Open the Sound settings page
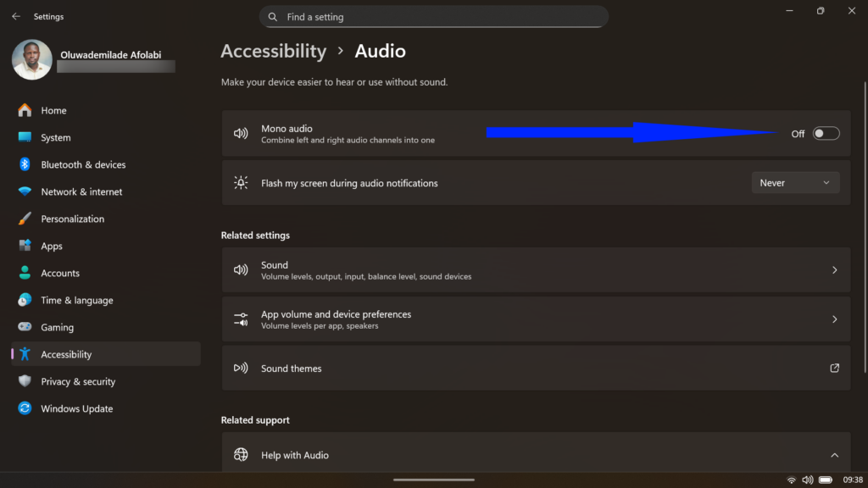This screenshot has width=868, height=488. 536,269
